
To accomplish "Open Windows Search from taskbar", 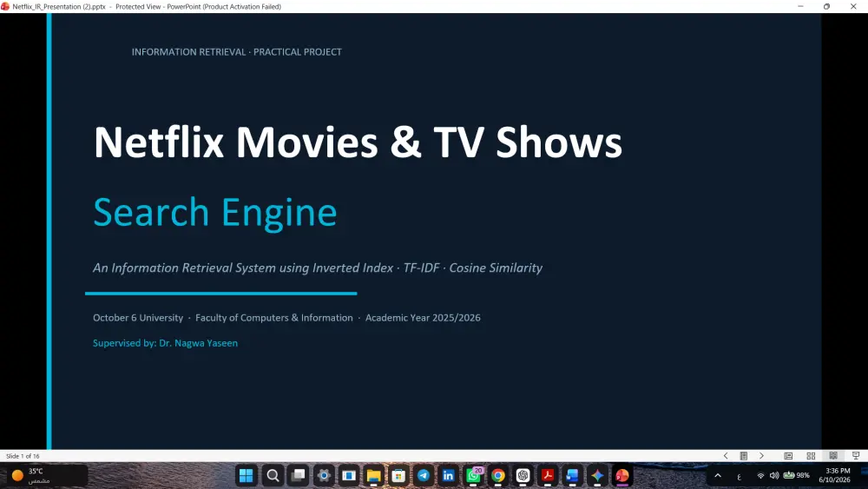I will 273,475.
